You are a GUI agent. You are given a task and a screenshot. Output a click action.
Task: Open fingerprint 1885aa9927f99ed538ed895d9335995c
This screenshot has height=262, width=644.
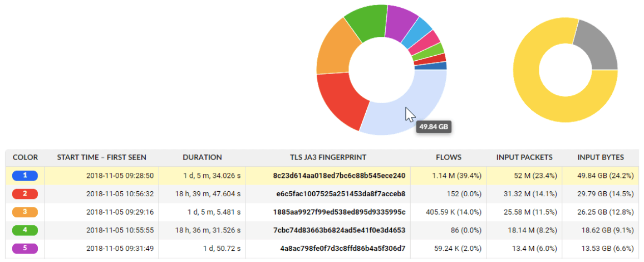click(339, 212)
